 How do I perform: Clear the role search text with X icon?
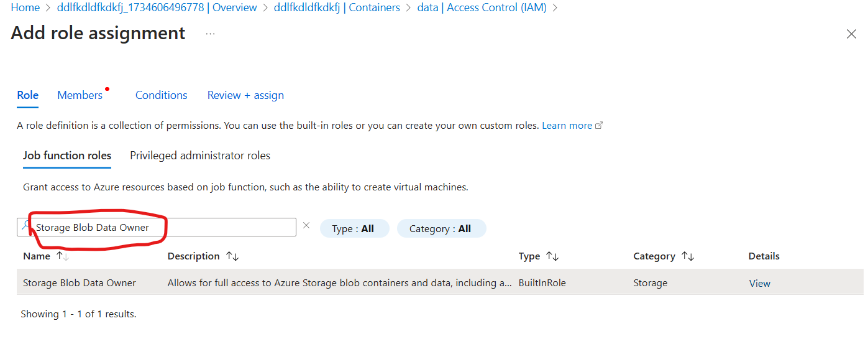tap(306, 226)
